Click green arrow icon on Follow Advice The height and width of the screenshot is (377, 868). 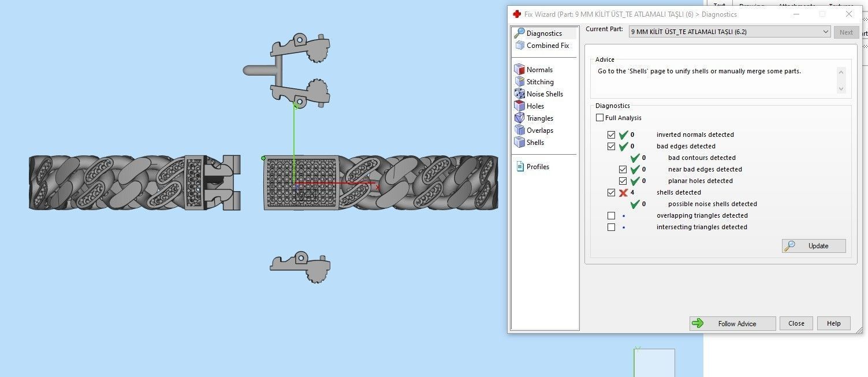698,324
